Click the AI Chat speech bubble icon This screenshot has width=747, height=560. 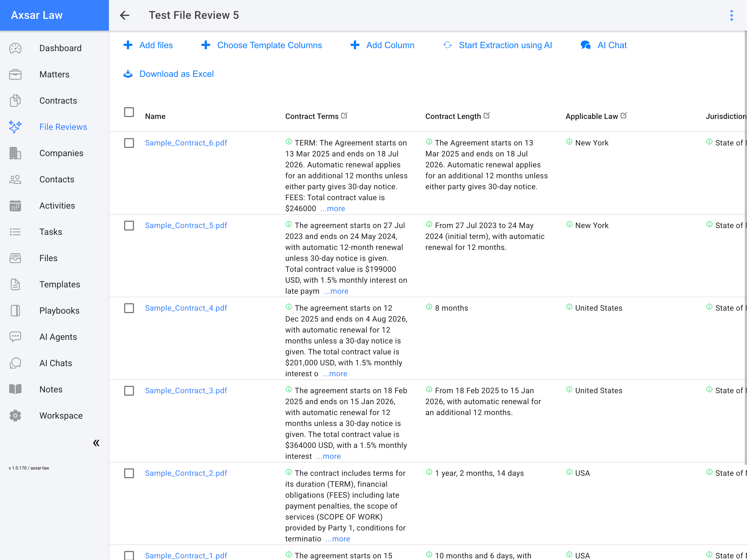tap(586, 45)
